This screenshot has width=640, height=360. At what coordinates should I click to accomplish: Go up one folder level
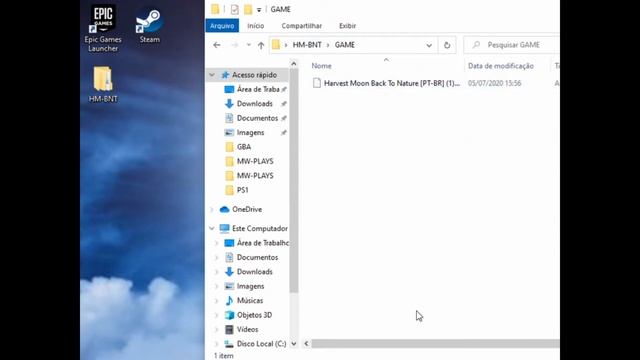click(x=261, y=45)
